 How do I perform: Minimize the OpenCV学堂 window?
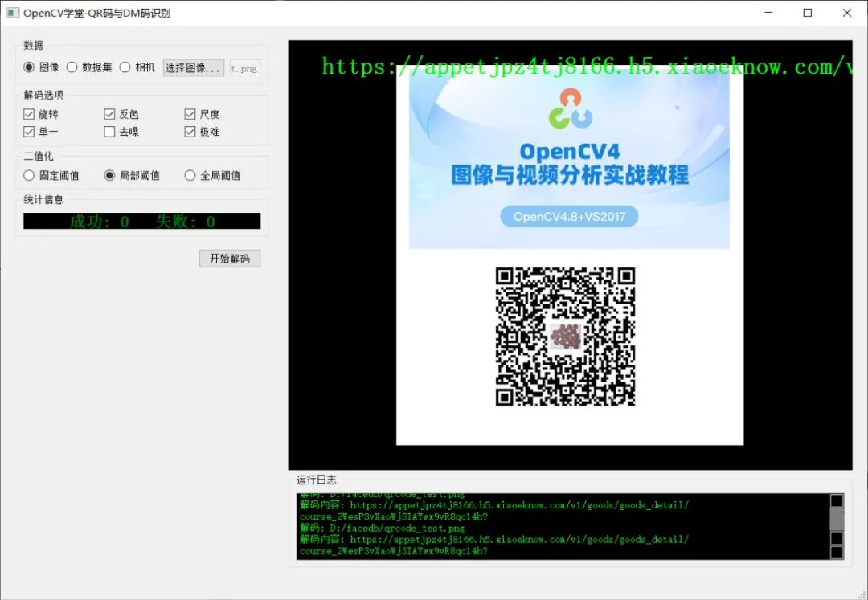tap(768, 13)
